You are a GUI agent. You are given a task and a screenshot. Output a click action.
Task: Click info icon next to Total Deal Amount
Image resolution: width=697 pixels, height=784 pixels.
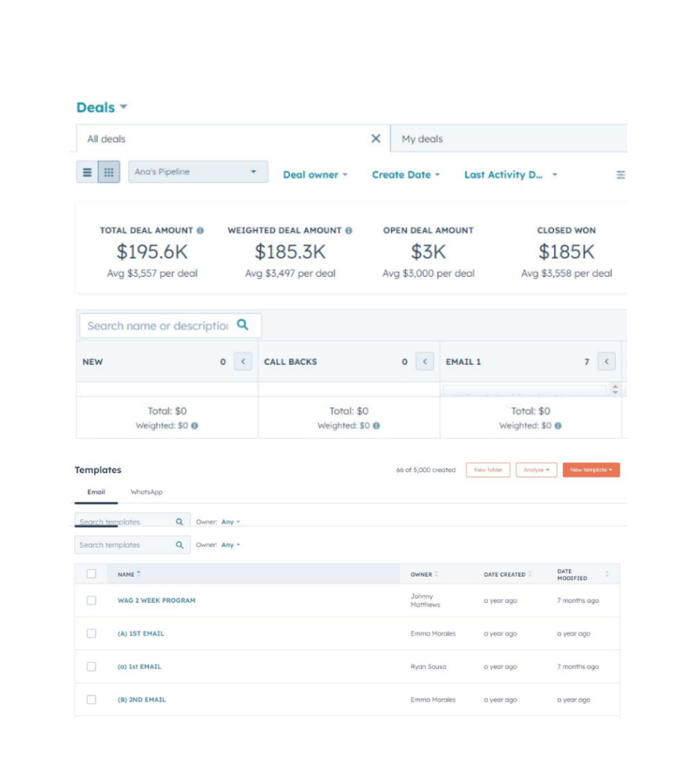tap(200, 231)
